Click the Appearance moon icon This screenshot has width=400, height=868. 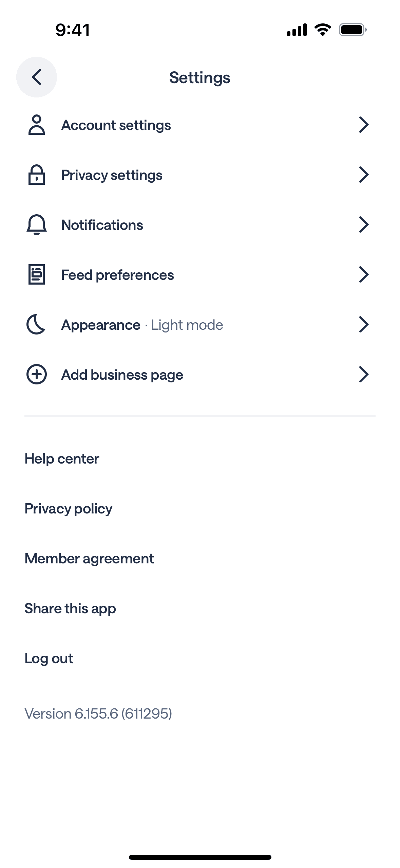tap(36, 324)
